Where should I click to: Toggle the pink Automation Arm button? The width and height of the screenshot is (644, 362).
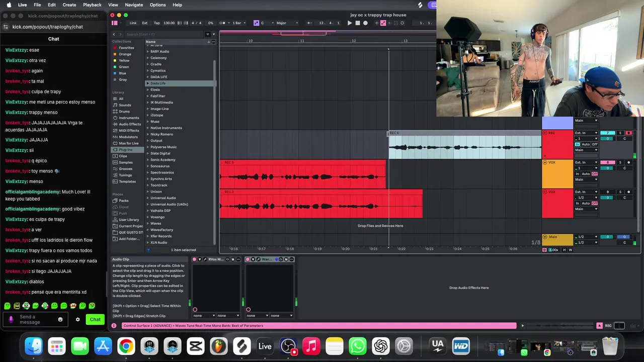pyautogui.click(x=383, y=23)
